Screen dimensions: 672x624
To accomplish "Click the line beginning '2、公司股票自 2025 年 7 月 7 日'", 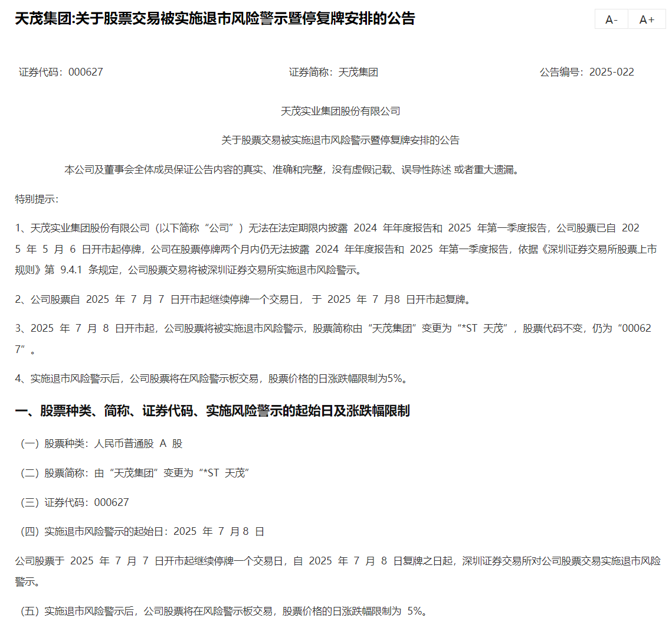I will click(244, 299).
